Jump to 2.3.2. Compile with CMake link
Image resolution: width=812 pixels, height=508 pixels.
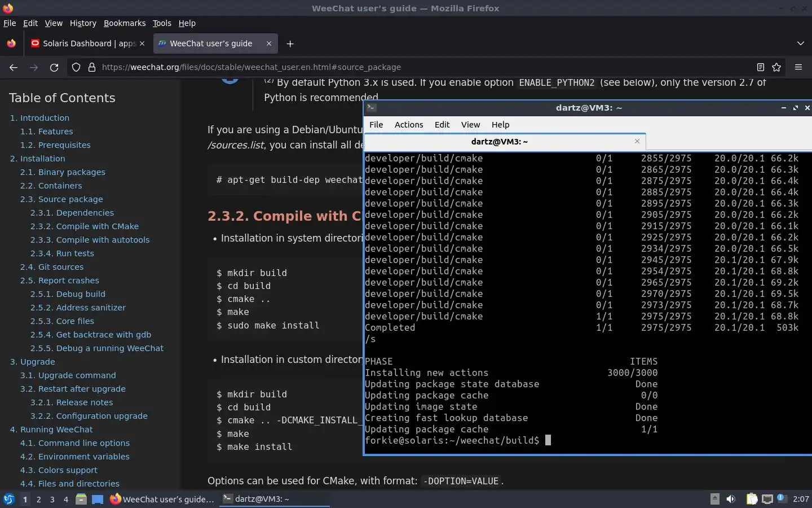[x=85, y=226]
